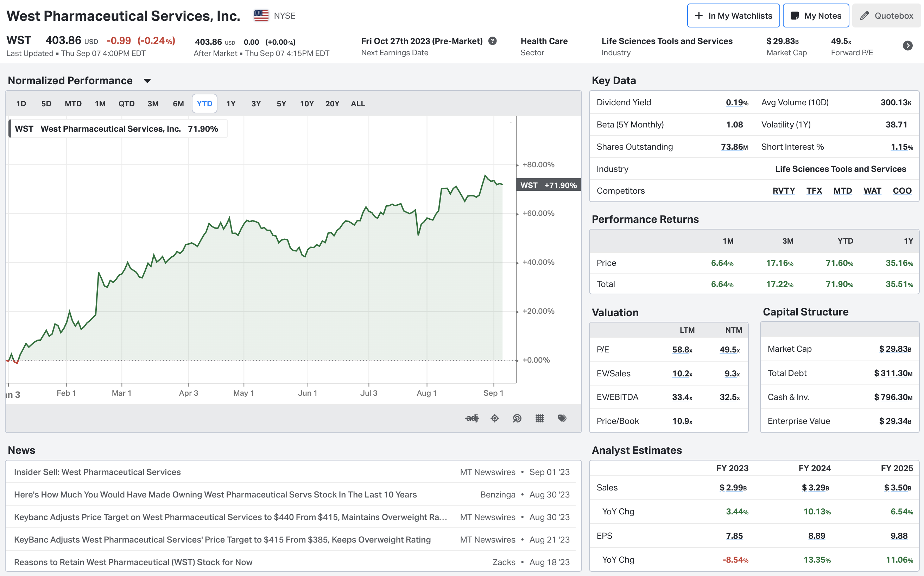Screen dimensions: 924x576
Task: Open the Benzinga 10 Years stock article
Action: pyautogui.click(x=215, y=494)
